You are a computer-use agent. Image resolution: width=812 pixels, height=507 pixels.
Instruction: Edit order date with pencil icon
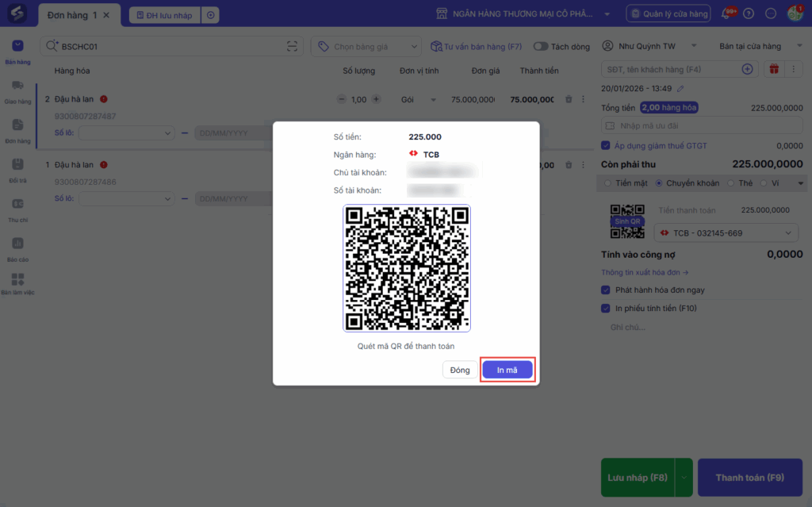click(680, 89)
